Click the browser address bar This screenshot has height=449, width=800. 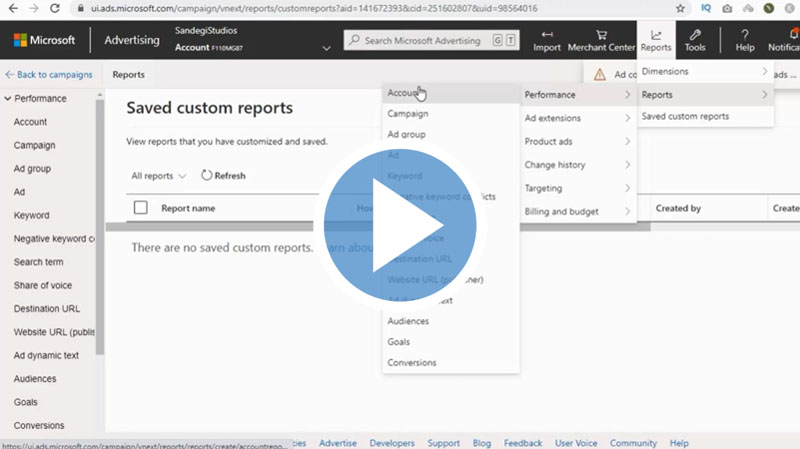tap(378, 8)
